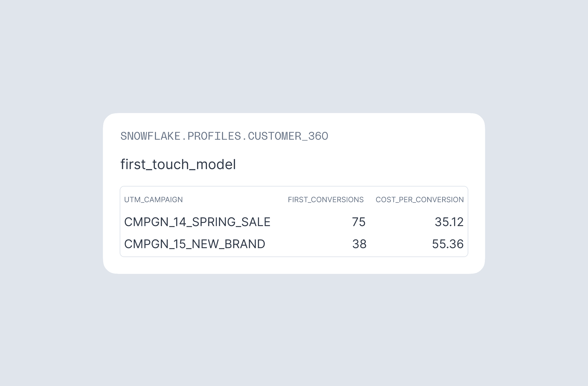Click the COST_PER_CONVERSION column header

(x=419, y=200)
